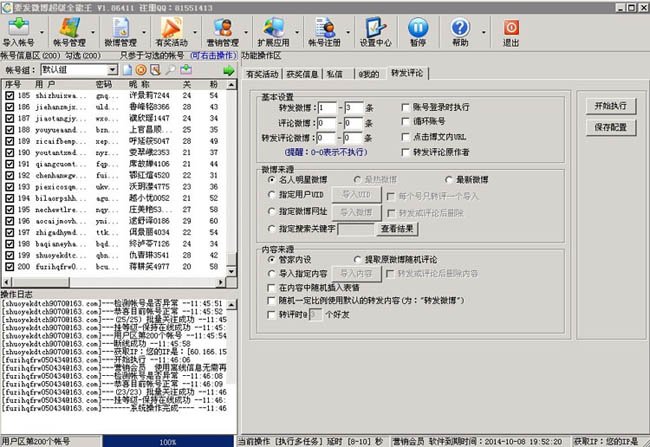Expand the 扩展应用 dropdown arrow
Screen dimensions: 650x447
(x=297, y=32)
